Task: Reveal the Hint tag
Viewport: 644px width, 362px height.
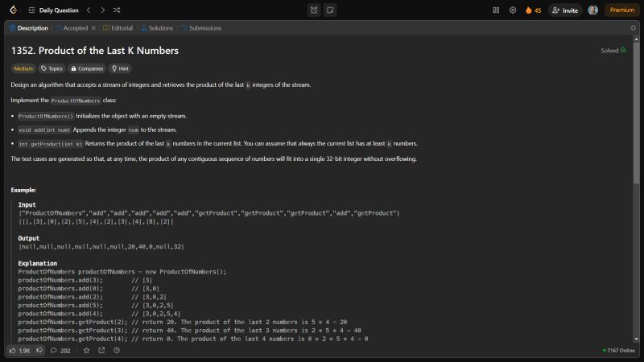Action: click(x=120, y=68)
